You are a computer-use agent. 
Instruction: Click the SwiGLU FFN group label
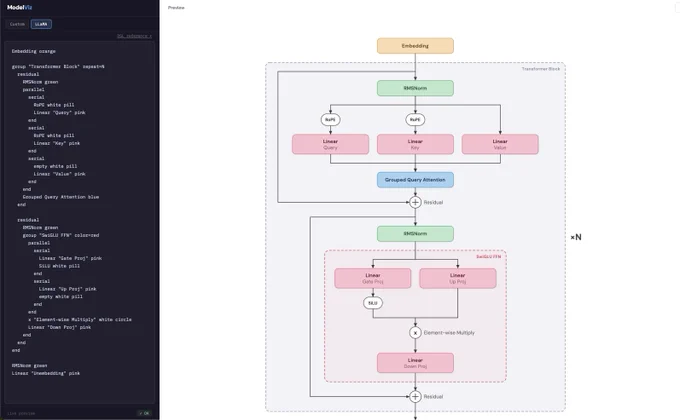(488, 257)
